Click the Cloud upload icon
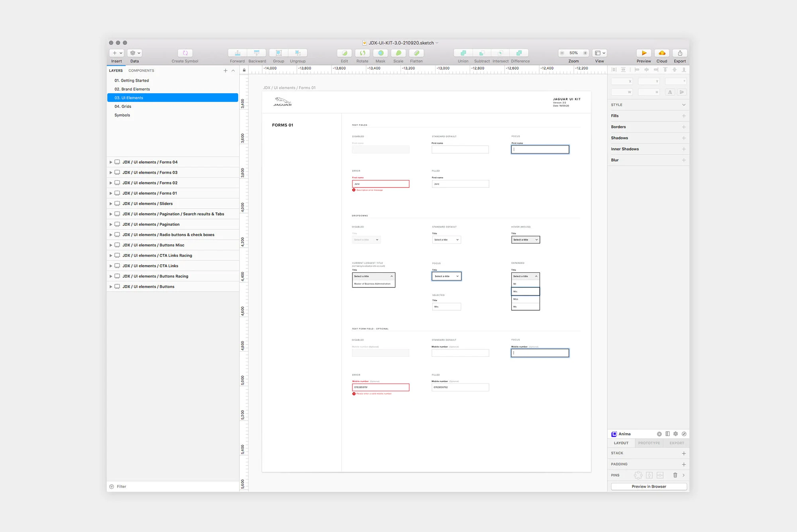 [662, 53]
